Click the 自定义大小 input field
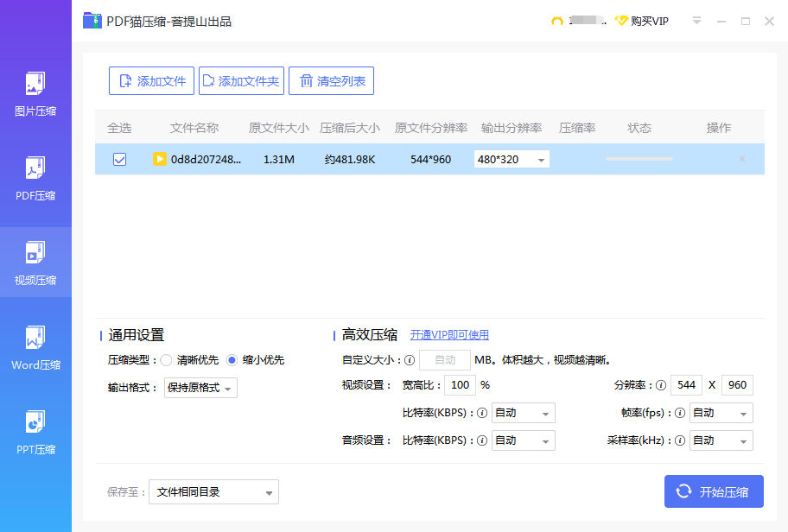The height and width of the screenshot is (532, 788). [x=445, y=360]
